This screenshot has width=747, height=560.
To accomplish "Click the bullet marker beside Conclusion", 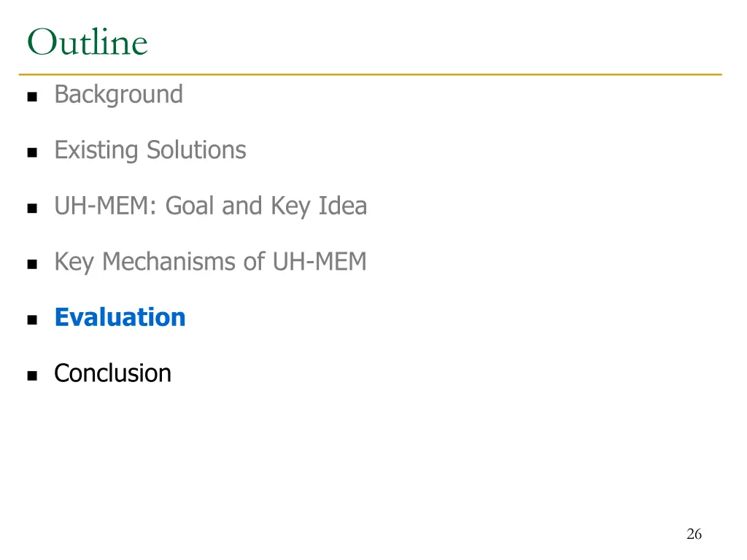I will click(32, 376).
